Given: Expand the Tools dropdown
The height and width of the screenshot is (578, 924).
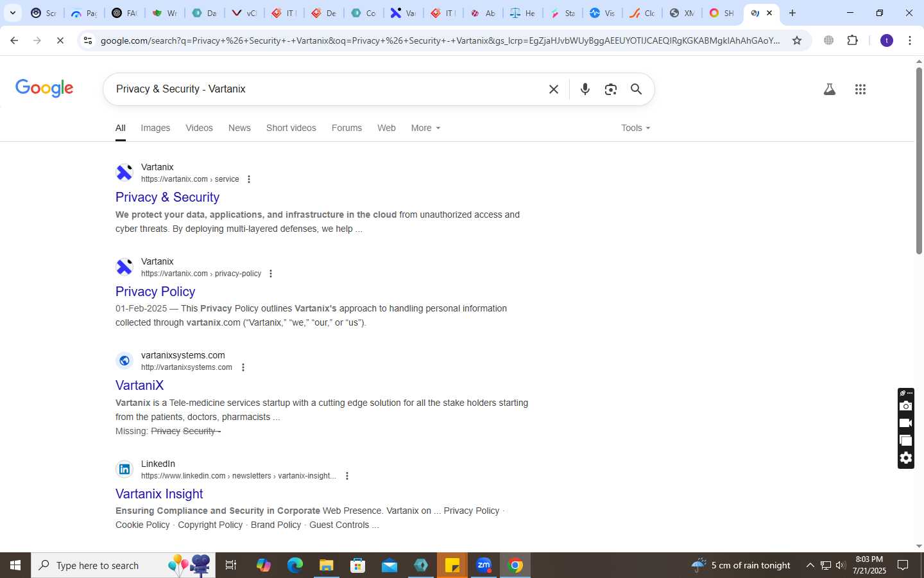Looking at the screenshot, I should (635, 128).
